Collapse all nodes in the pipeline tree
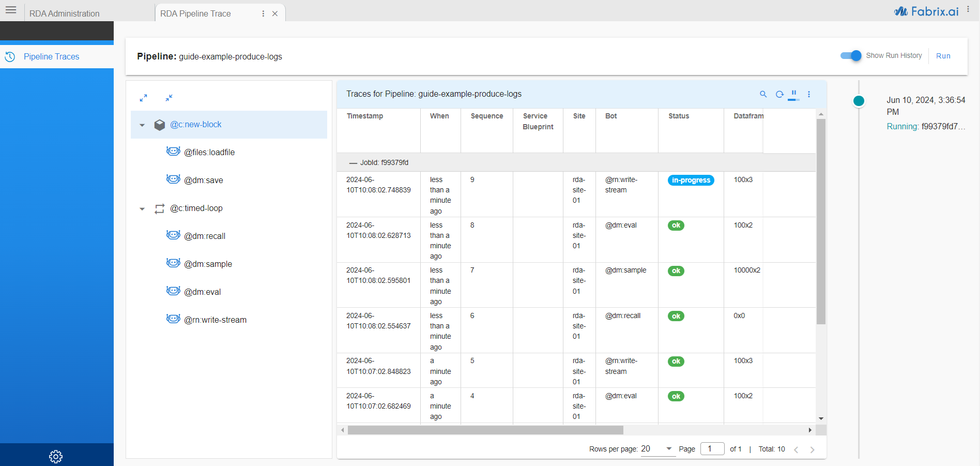 tap(169, 98)
